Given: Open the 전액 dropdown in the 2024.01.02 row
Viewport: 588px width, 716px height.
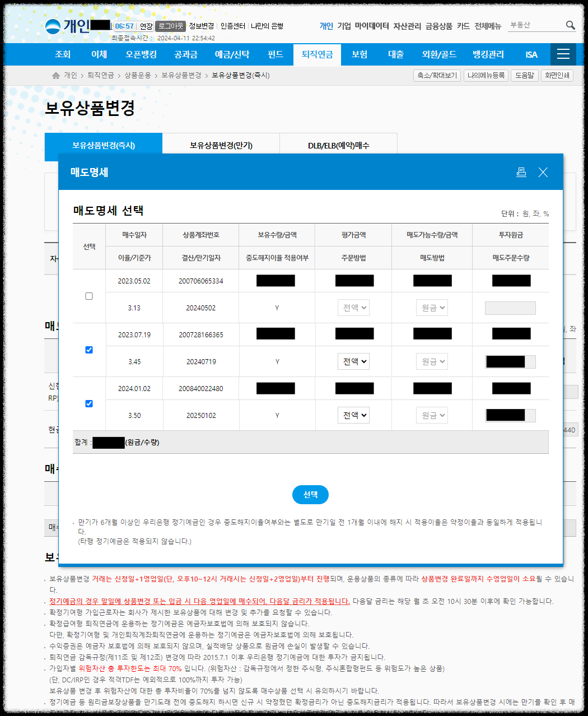Looking at the screenshot, I should [353, 415].
